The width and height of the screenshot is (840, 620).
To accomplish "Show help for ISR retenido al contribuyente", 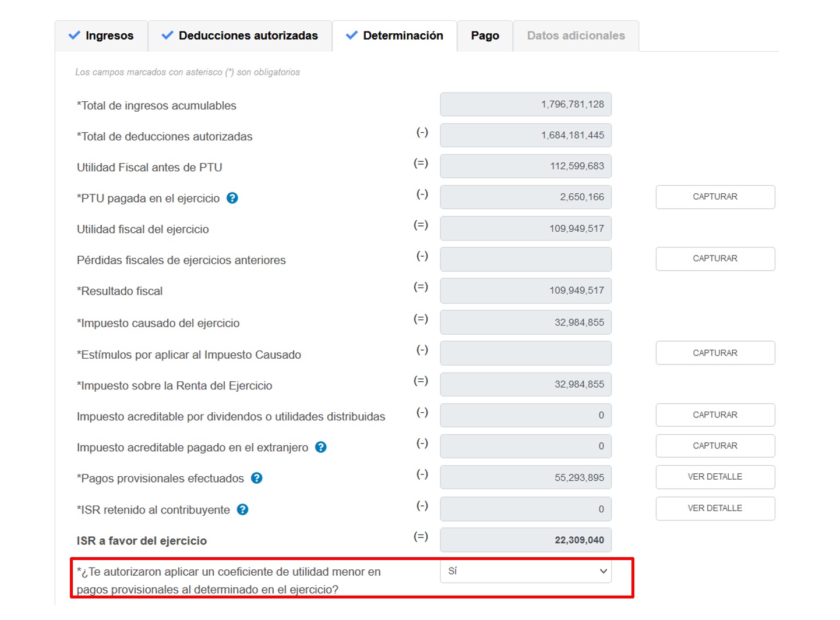I will (243, 509).
